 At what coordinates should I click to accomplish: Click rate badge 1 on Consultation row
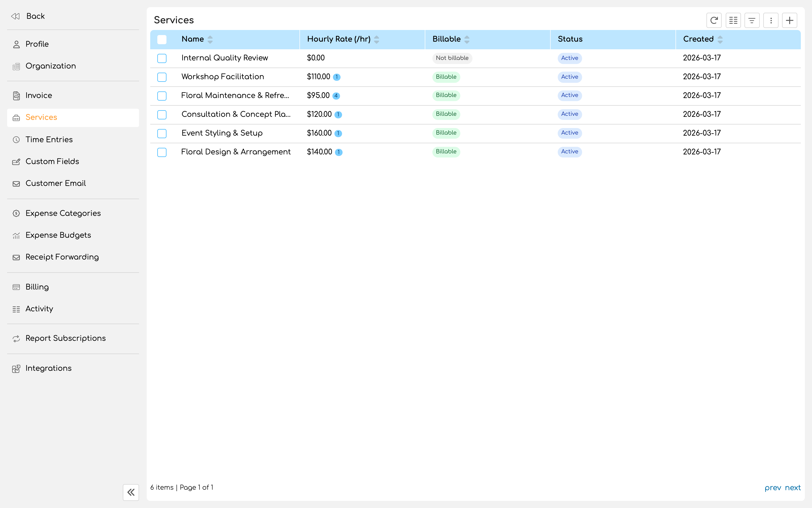[x=338, y=115]
